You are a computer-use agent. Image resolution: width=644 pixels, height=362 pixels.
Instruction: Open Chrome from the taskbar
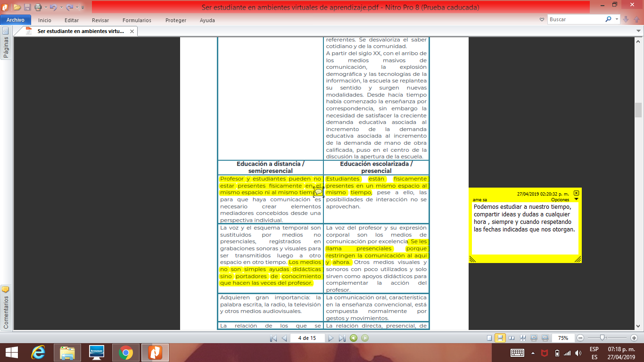(x=125, y=353)
